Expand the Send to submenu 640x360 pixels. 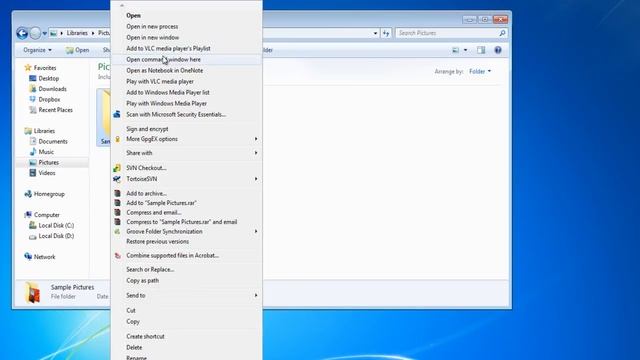tap(187, 296)
